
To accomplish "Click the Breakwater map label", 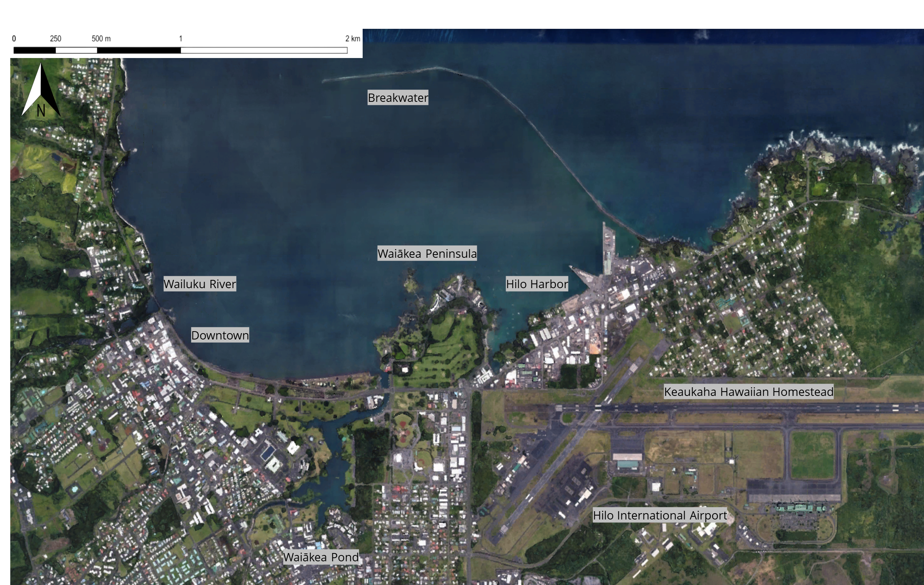I will [398, 97].
